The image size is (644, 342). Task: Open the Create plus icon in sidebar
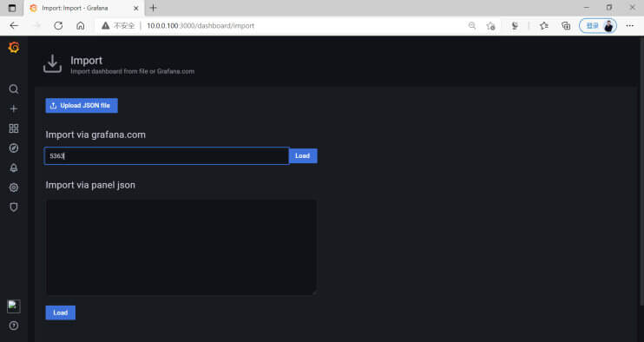pos(14,109)
